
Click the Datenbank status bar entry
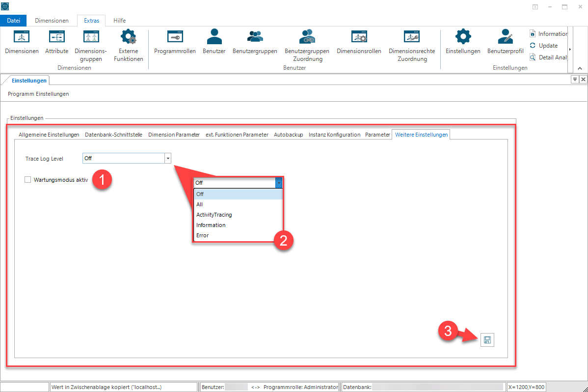pyautogui.click(x=423, y=387)
